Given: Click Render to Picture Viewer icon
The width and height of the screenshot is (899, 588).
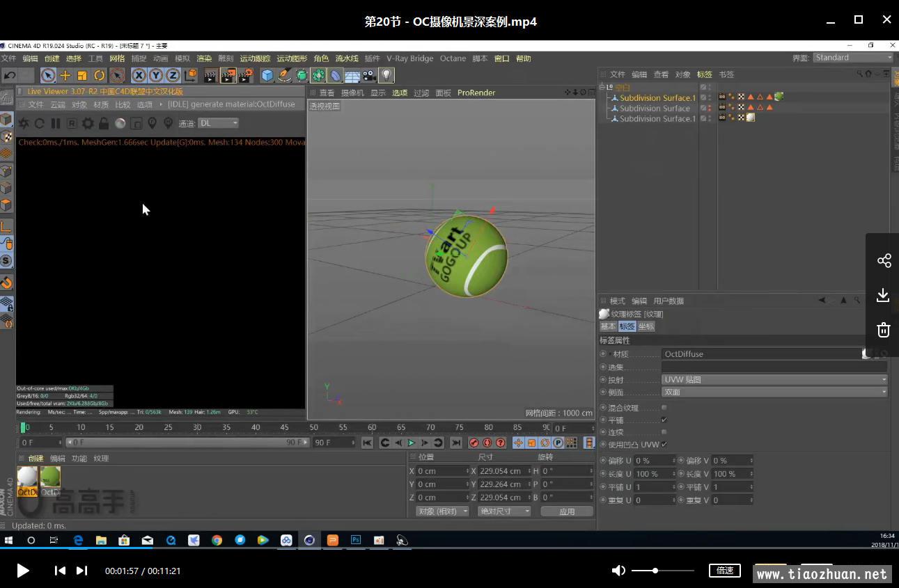Looking at the screenshot, I should (228, 75).
